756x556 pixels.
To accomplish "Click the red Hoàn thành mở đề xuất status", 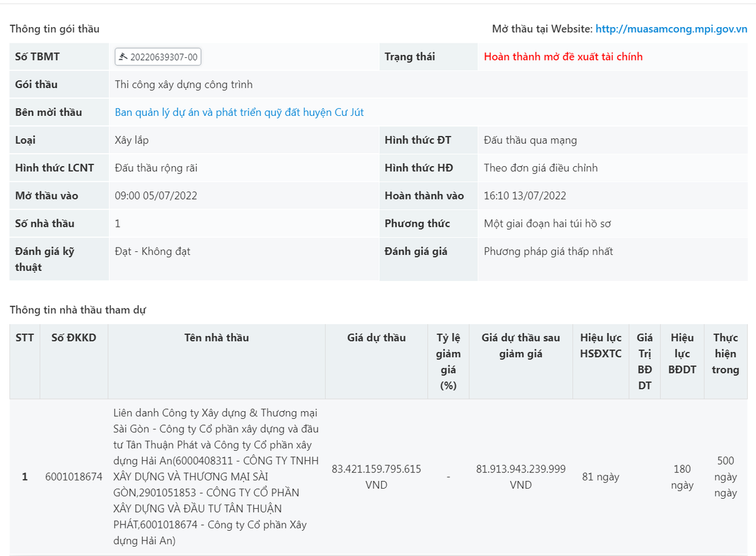I will (x=563, y=57).
